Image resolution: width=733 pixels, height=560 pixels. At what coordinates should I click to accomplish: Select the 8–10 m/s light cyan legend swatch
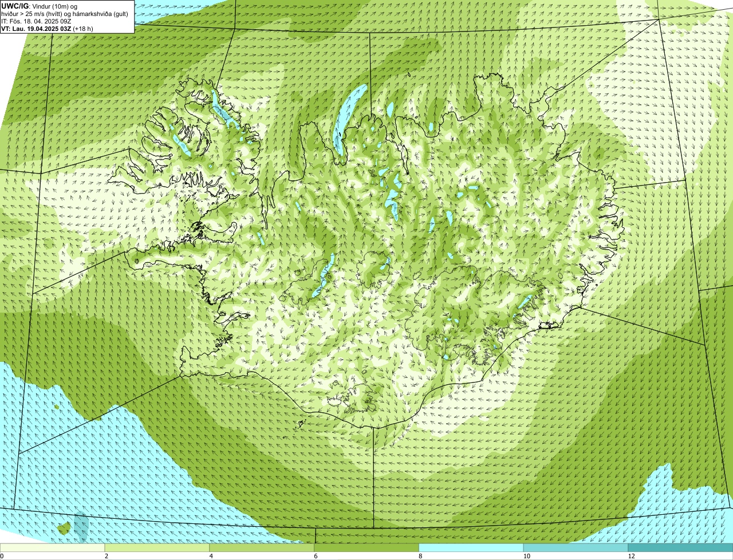[x=472, y=547]
